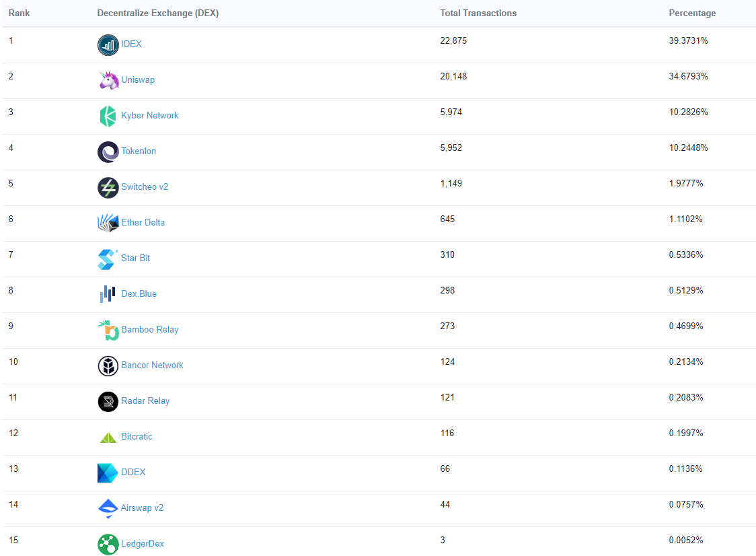Select the 310 transactions value

pos(447,255)
